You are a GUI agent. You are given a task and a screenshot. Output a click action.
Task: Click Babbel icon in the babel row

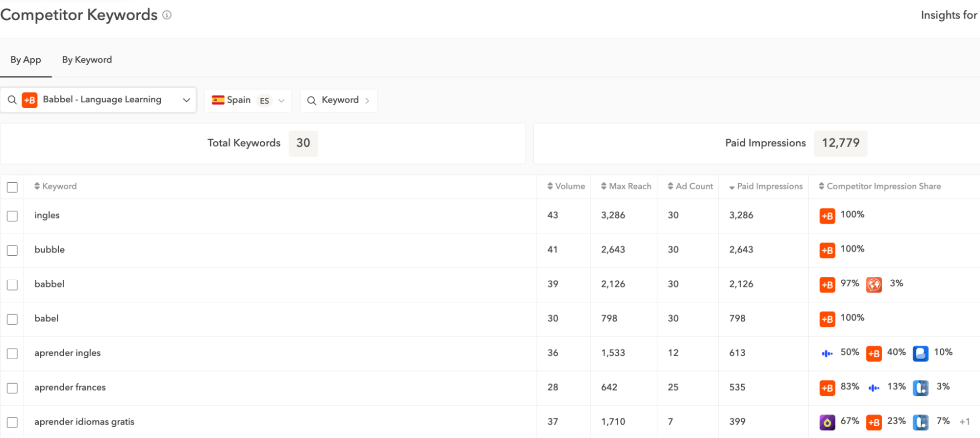coord(827,319)
